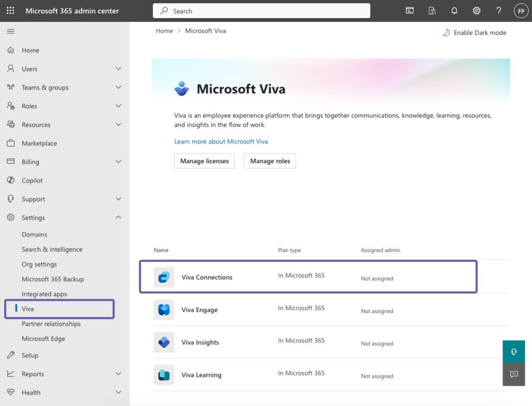
Task: Click the Viva Engage app icon
Action: point(164,310)
